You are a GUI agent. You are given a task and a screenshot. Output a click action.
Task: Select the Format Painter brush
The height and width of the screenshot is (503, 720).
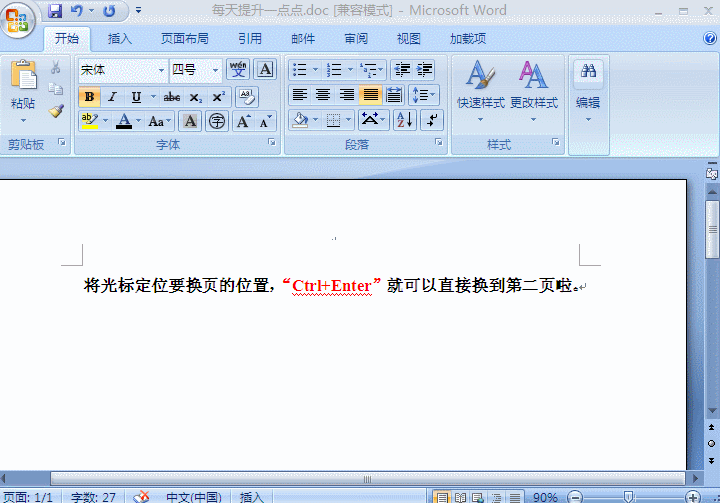click(56, 111)
